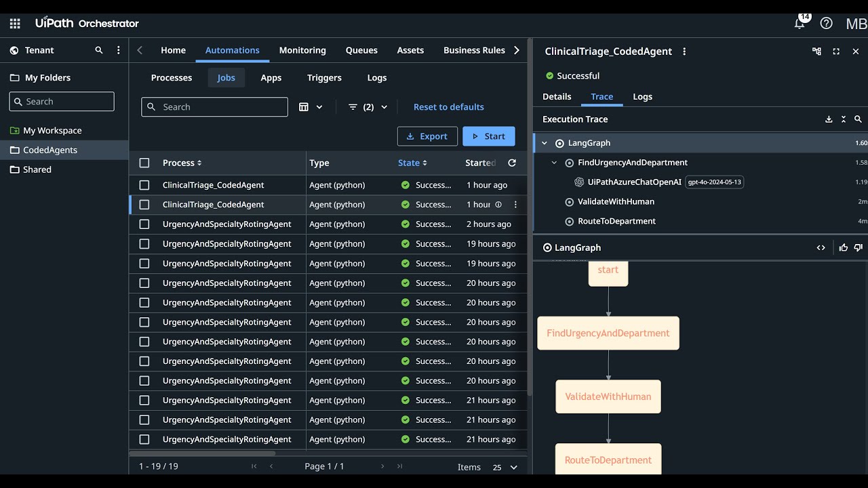Open the graph view icon in job panel
This screenshot has height=488, width=868.
(x=816, y=52)
